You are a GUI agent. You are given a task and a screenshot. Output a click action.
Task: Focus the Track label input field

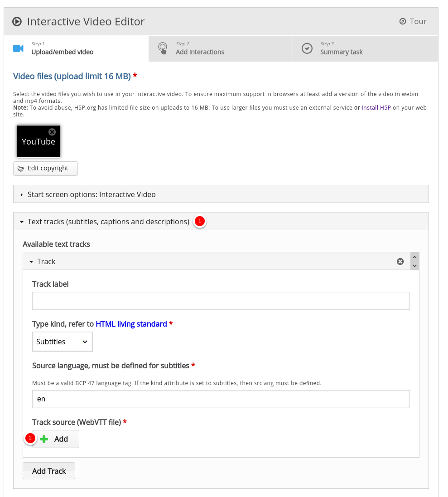(x=221, y=301)
